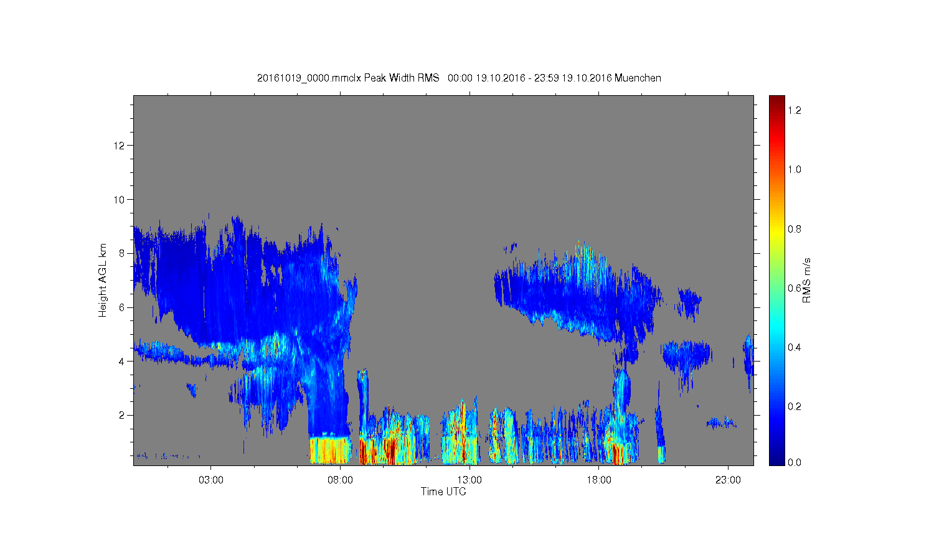Image resolution: width=934 pixels, height=560 pixels.
Task: Click the colorbar tick value '0.4'
Action: click(x=795, y=347)
